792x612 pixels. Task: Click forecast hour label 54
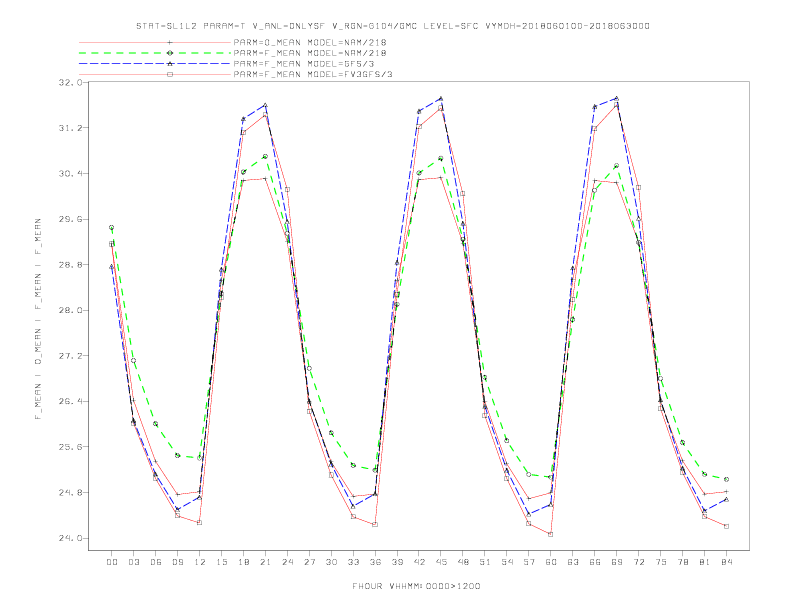click(x=507, y=562)
